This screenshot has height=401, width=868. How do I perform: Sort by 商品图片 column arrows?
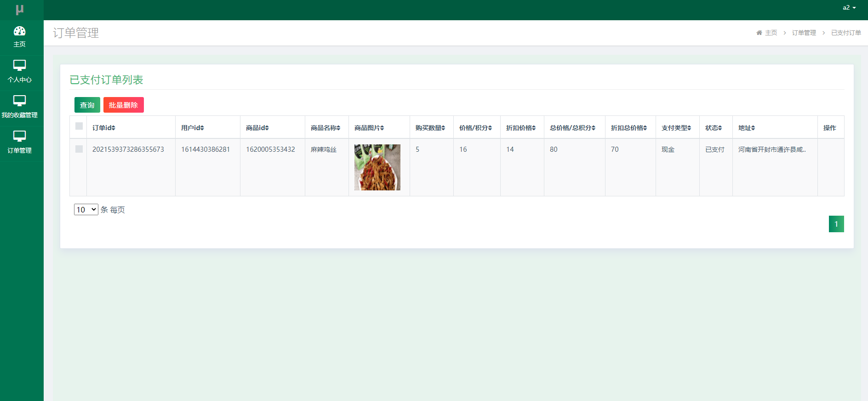(382, 128)
